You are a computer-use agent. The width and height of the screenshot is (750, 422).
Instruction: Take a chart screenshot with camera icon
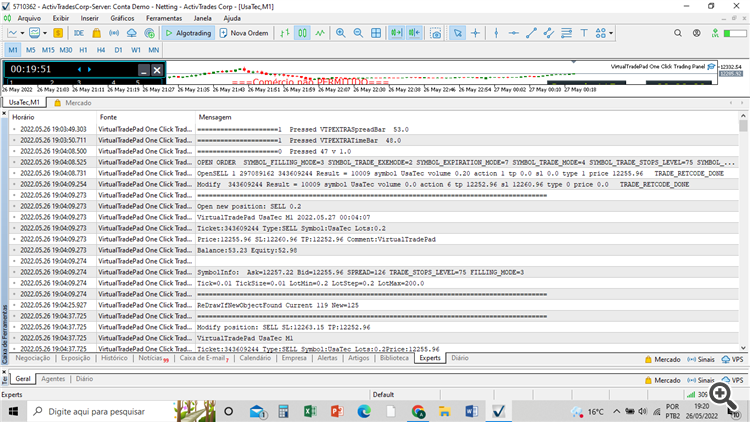tap(435, 33)
